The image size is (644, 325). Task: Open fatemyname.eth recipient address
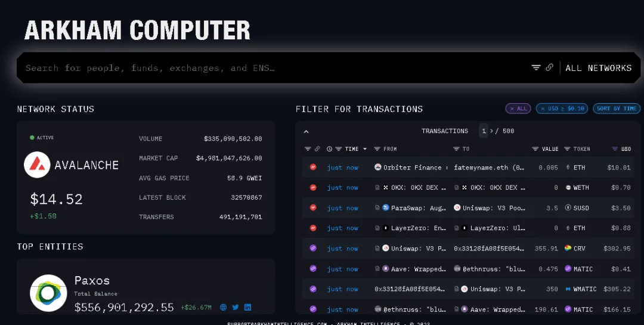click(489, 168)
